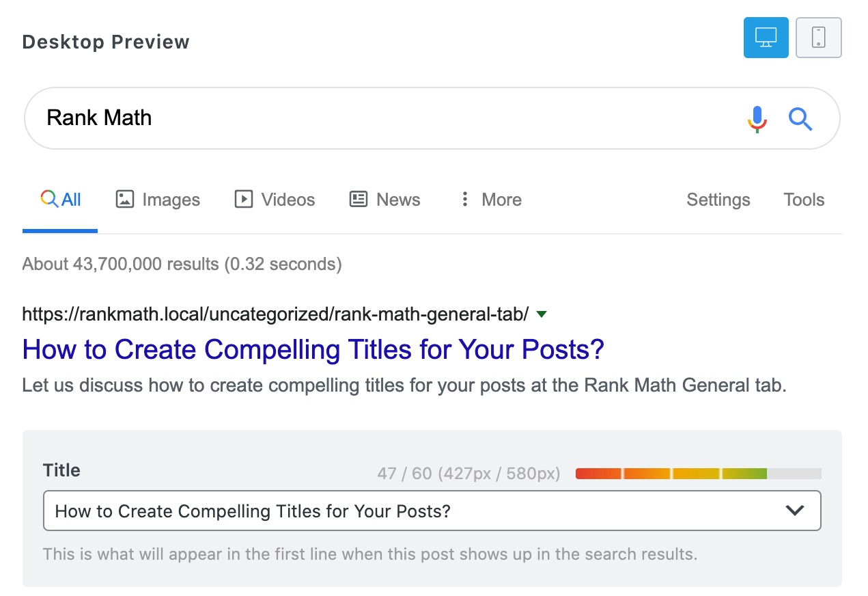Click the meta description snippet text

tap(404, 385)
